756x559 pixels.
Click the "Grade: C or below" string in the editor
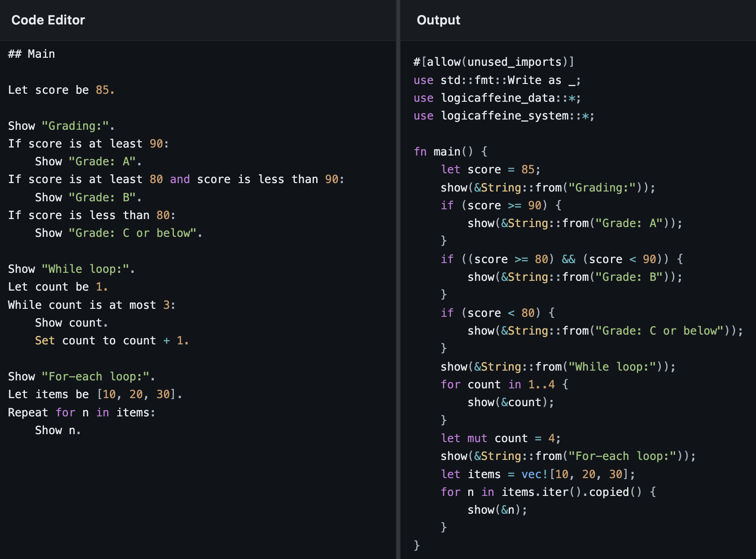[132, 233]
